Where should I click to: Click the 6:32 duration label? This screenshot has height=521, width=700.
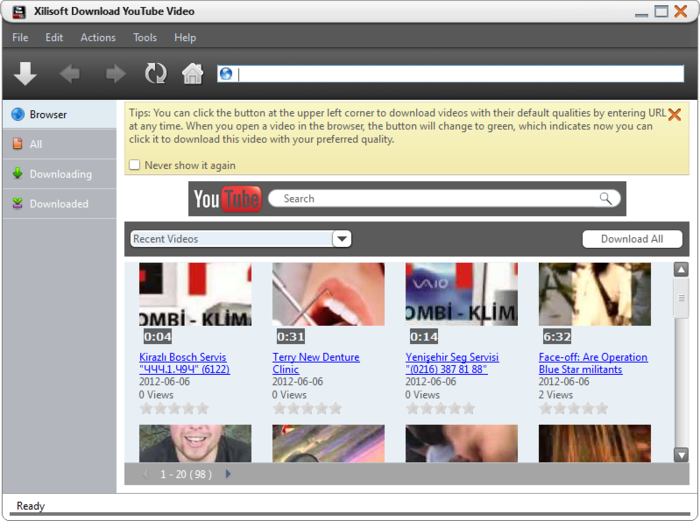pos(557,337)
